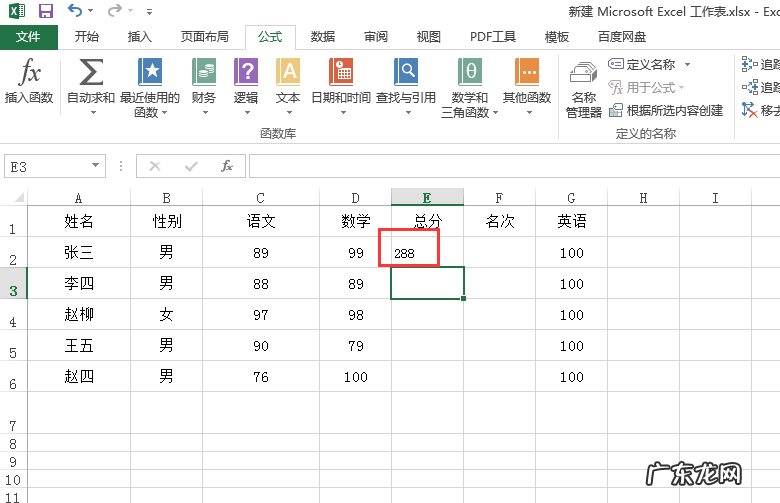Click the Select All corner triangle
This screenshot has width=780, height=503.
point(19,198)
